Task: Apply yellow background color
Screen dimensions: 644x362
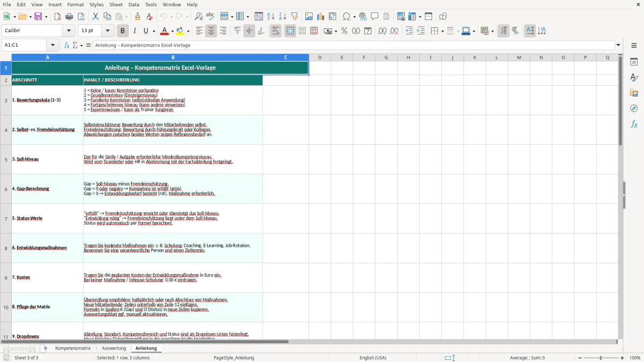Action: (180, 31)
